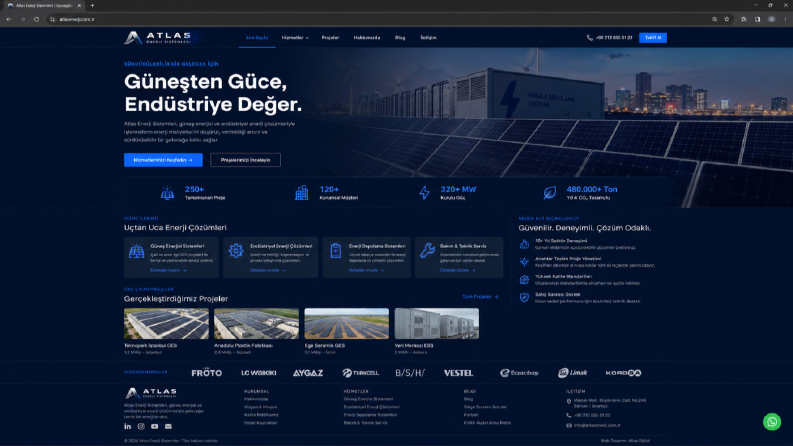The height and width of the screenshot is (446, 793).
Task: Open the Instagram icon in footer
Action: click(141, 426)
